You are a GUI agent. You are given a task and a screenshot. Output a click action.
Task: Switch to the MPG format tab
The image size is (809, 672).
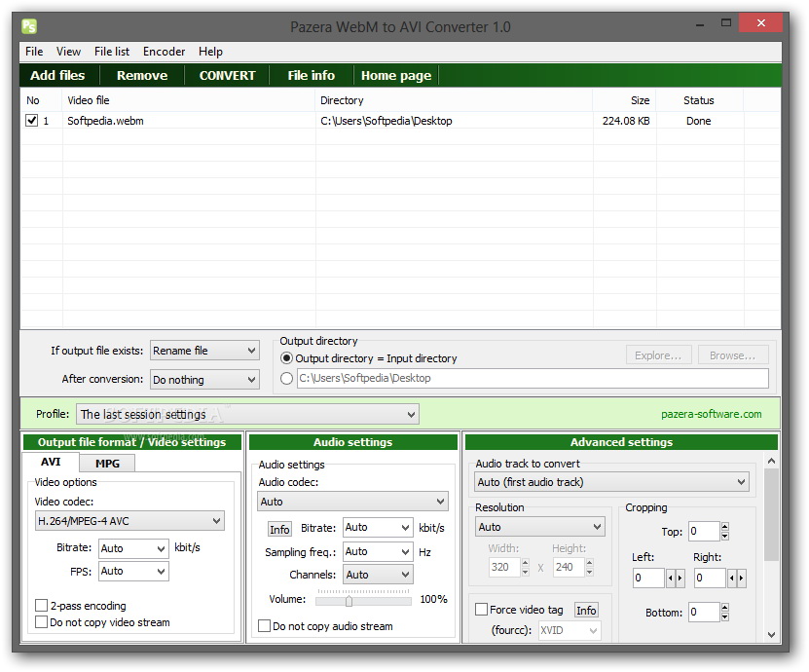107,463
